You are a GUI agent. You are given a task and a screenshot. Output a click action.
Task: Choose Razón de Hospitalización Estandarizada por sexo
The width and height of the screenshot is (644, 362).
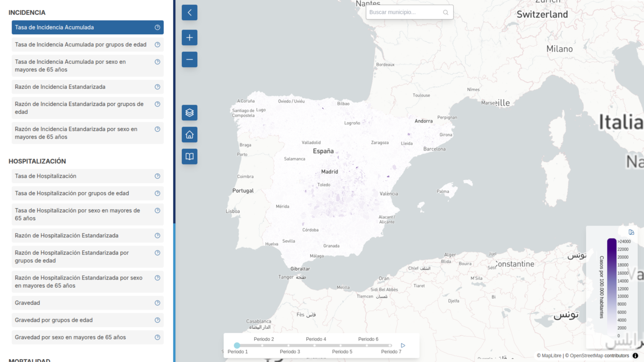point(88,282)
